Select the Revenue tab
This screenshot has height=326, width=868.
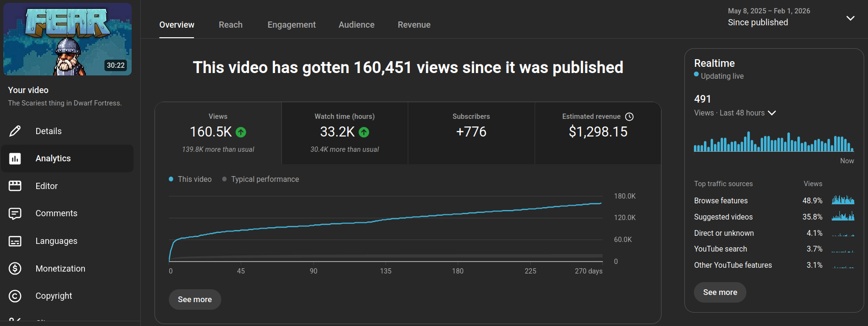coord(414,25)
